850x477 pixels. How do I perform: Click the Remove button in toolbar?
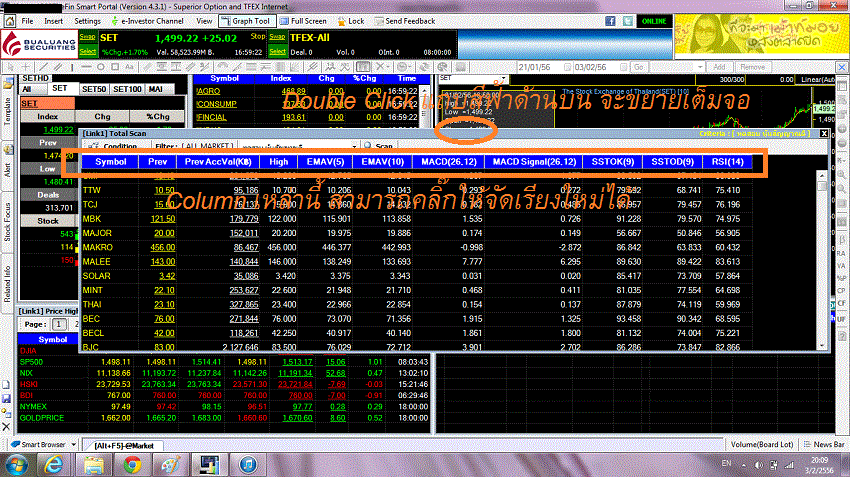point(752,67)
